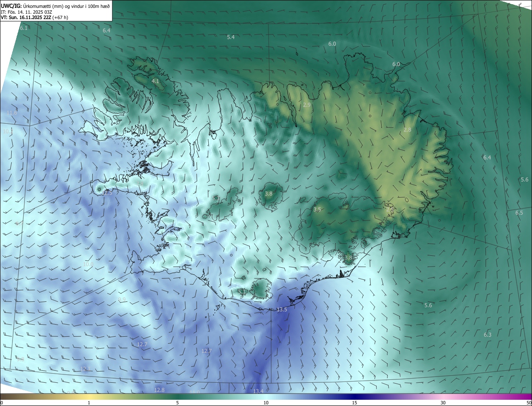Click the 3.5 value label
Viewport: 532px width, 406px height.
(x=317, y=210)
